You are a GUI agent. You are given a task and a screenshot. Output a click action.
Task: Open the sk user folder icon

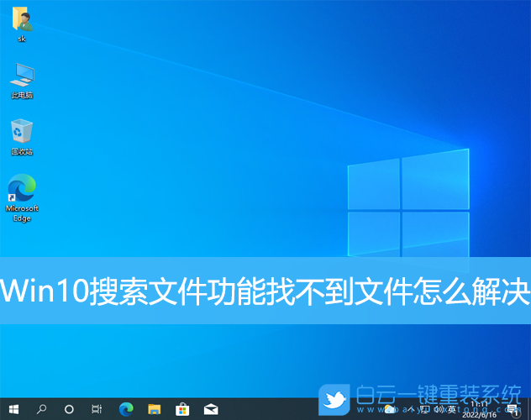pyautogui.click(x=22, y=24)
